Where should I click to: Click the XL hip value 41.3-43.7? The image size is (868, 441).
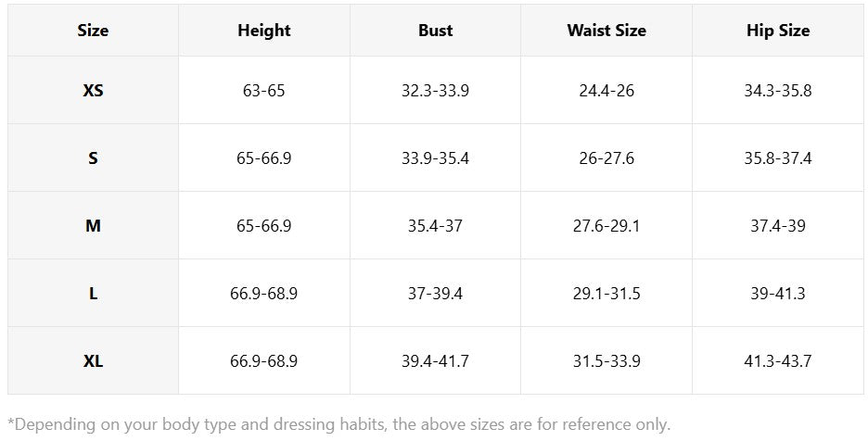pos(778,361)
